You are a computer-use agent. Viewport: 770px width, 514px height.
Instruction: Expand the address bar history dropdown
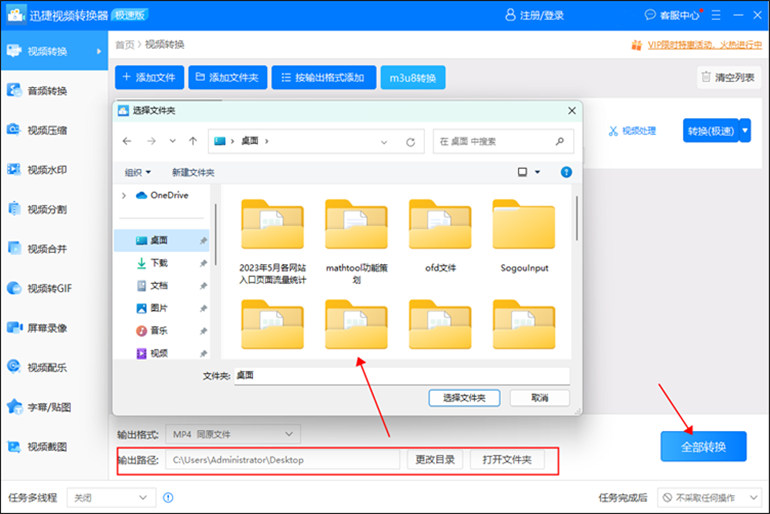pos(384,142)
